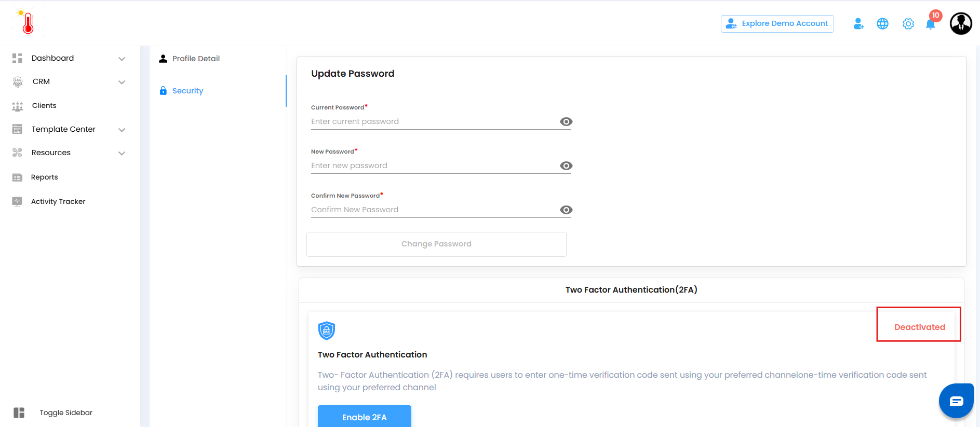Viewport: 980px width, 427px height.
Task: Click the Toggle Sidebar icon
Action: pos(19,412)
